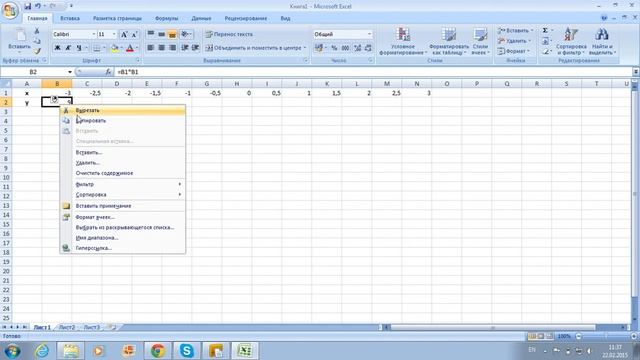Switch to Page Layout view in status bar
This screenshot has height=360, width=640.
pyautogui.click(x=540, y=336)
